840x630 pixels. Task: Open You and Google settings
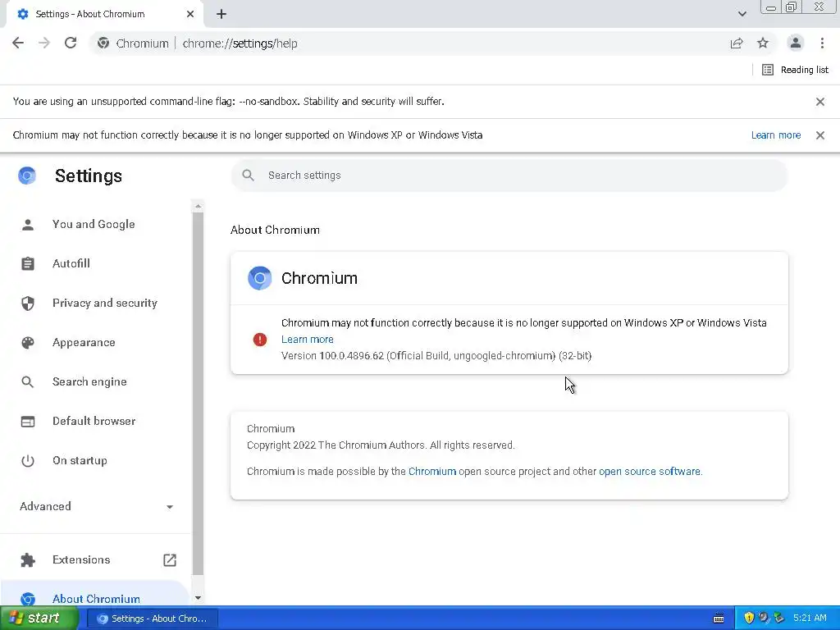click(94, 225)
